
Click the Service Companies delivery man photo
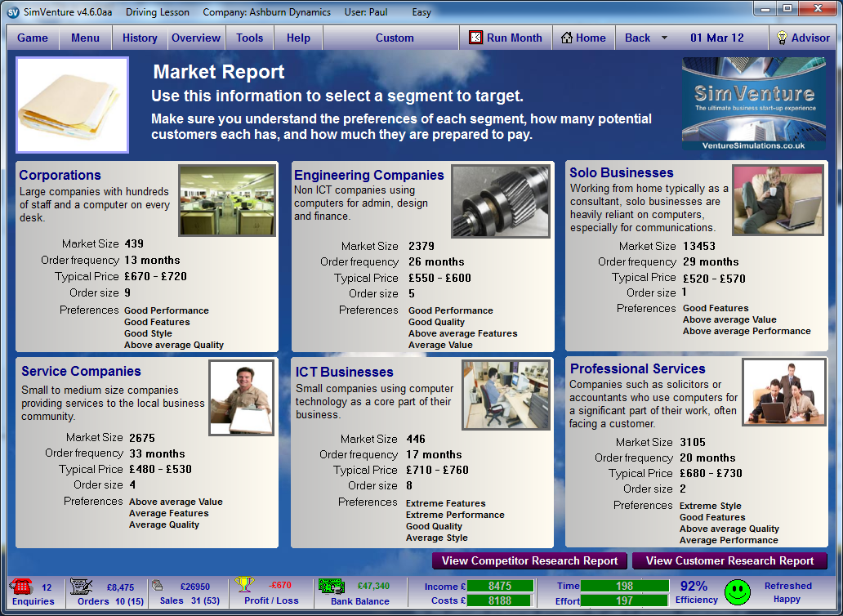[242, 398]
